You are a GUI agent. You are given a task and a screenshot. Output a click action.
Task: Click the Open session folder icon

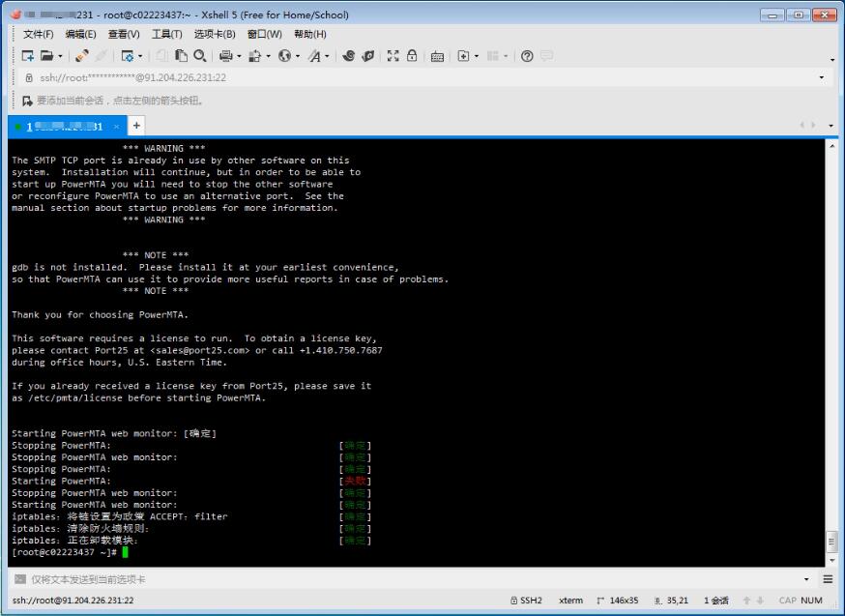click(x=46, y=55)
